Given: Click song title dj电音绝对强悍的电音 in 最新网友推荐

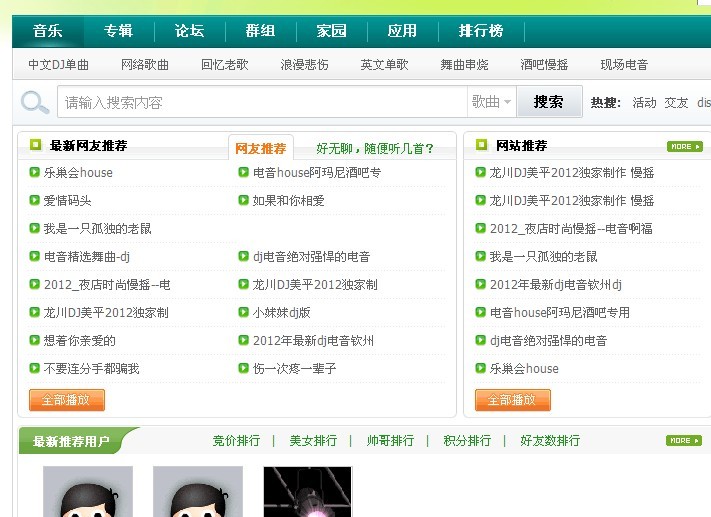Looking at the screenshot, I should (x=312, y=257).
